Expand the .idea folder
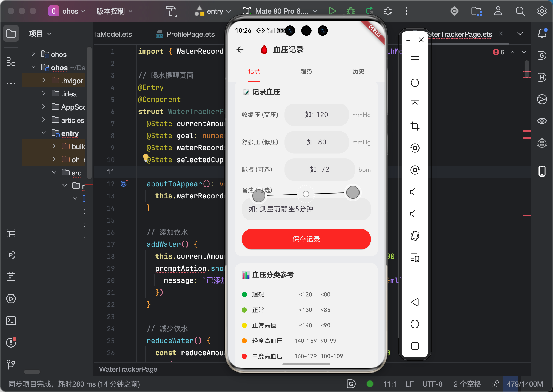The height and width of the screenshot is (392, 553). tap(44, 93)
